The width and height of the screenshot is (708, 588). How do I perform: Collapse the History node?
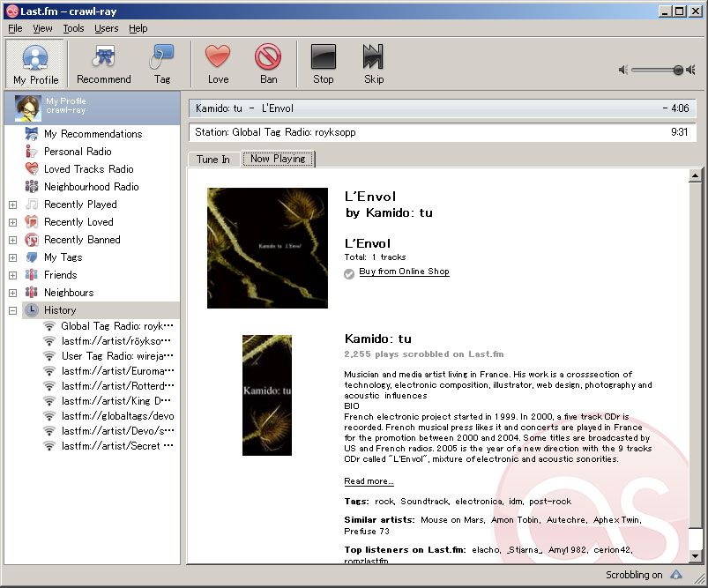(x=12, y=310)
